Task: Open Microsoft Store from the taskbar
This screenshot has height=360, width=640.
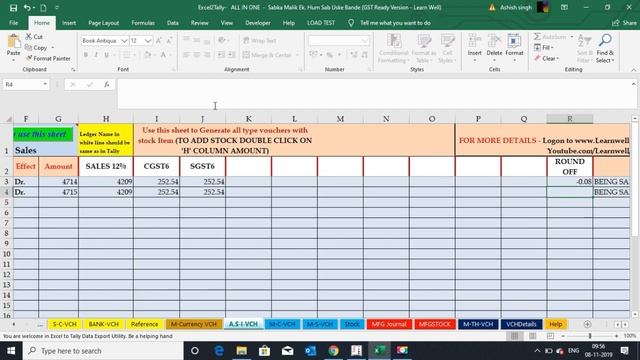Action: (x=264, y=351)
